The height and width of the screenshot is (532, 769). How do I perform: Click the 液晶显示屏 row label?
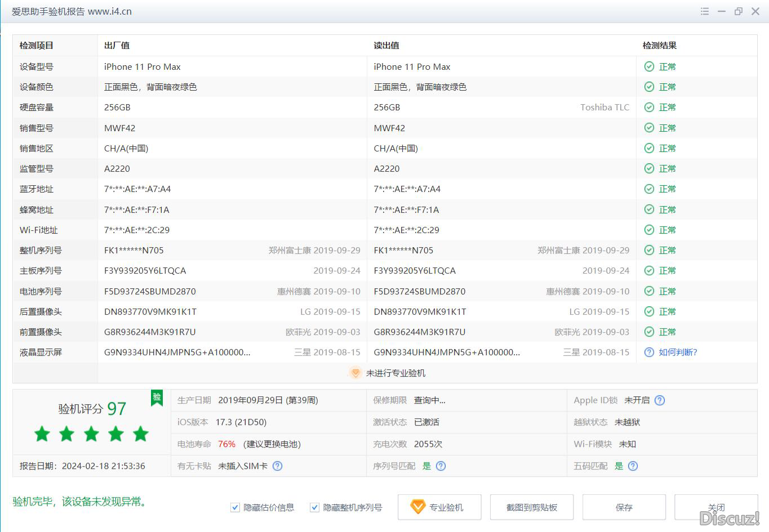pyautogui.click(x=41, y=352)
